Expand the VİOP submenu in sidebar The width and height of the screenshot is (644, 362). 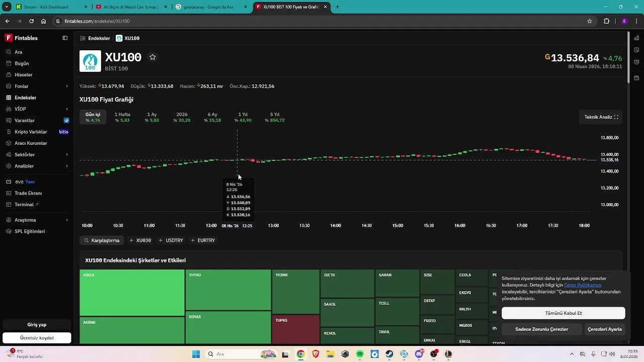pyautogui.click(x=67, y=109)
